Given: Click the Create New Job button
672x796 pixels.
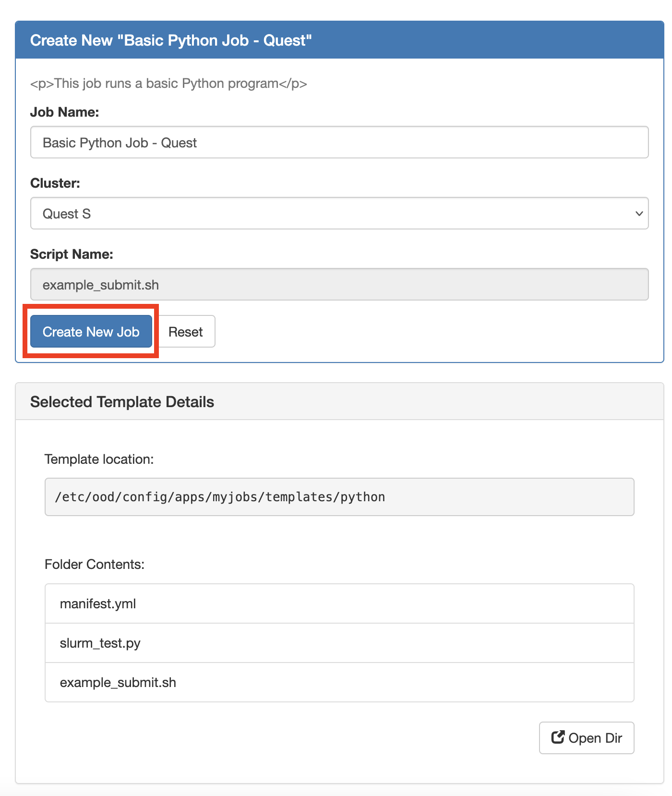Looking at the screenshot, I should point(91,331).
